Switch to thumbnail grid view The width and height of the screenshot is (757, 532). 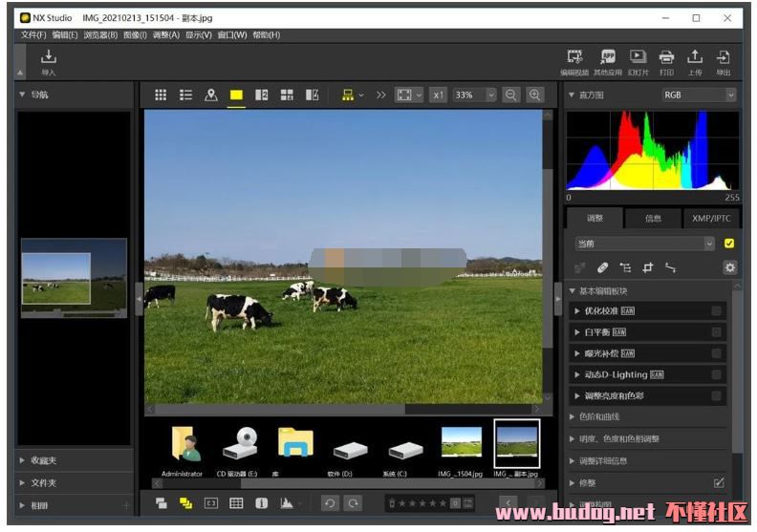161,95
